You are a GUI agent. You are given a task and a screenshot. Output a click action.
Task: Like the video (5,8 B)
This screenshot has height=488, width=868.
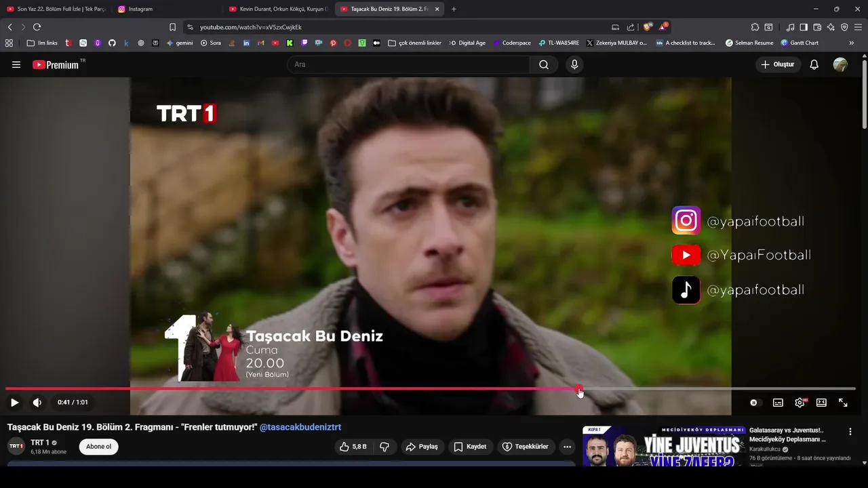[354, 447]
